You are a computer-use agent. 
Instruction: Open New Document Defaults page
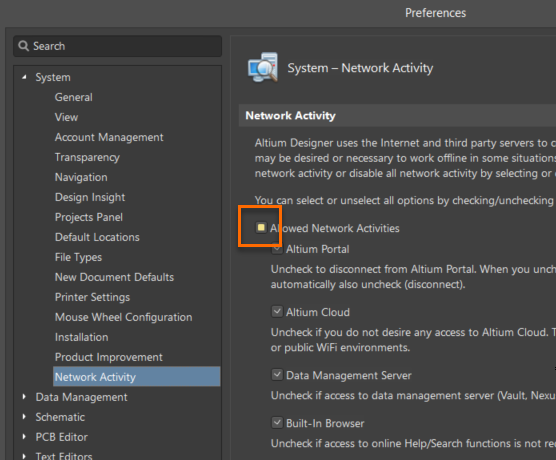coord(115,277)
